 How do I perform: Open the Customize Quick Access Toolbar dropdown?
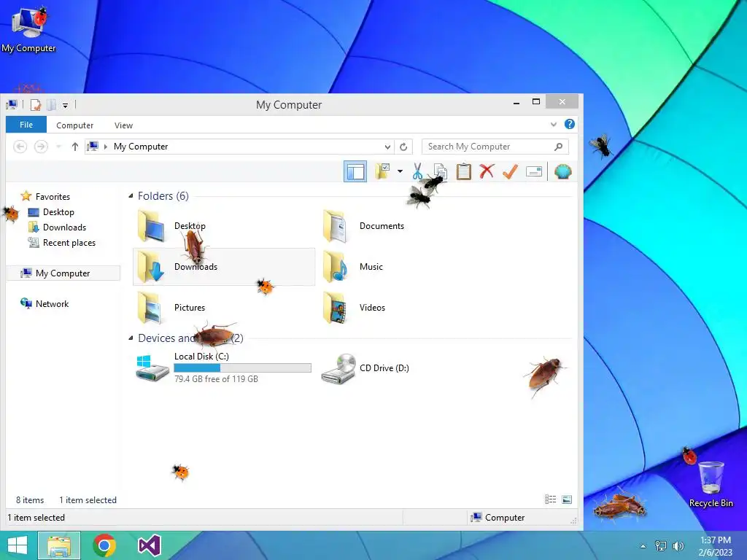point(65,105)
